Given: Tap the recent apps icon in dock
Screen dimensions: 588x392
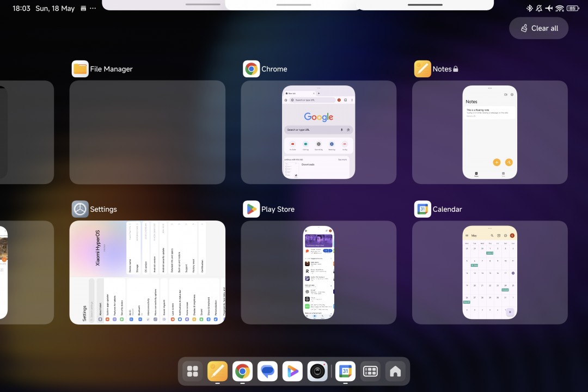Looking at the screenshot, I should 370,371.
